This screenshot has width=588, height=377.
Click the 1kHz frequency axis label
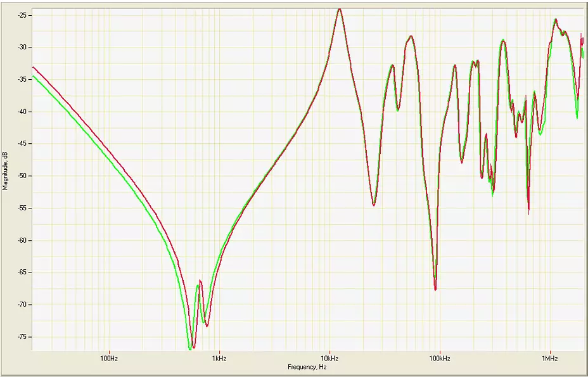[219, 359]
